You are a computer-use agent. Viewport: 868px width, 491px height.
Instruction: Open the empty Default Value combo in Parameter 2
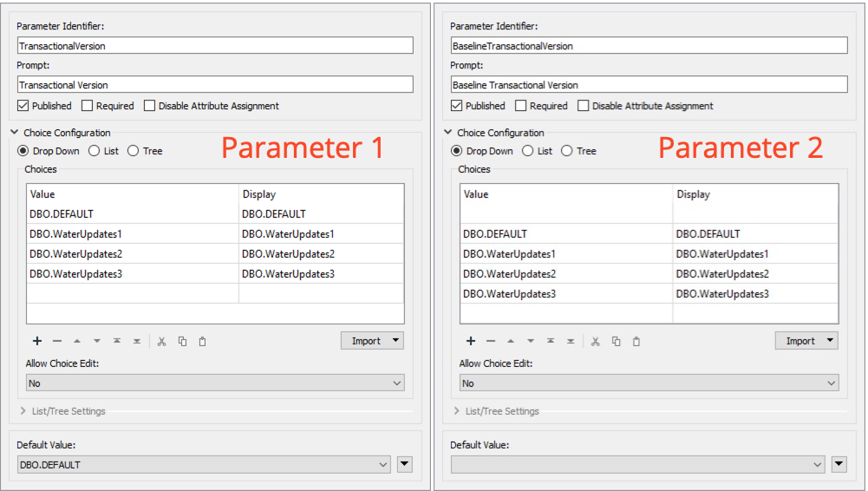[637, 465]
